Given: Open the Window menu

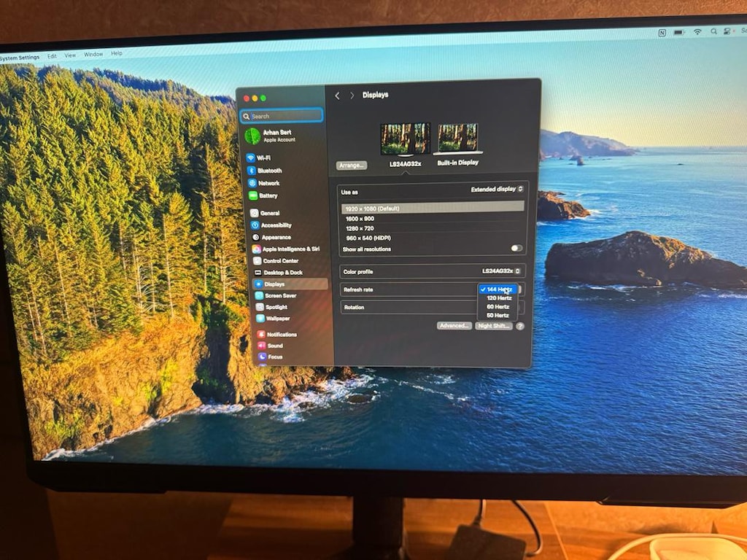Looking at the screenshot, I should pyautogui.click(x=93, y=54).
